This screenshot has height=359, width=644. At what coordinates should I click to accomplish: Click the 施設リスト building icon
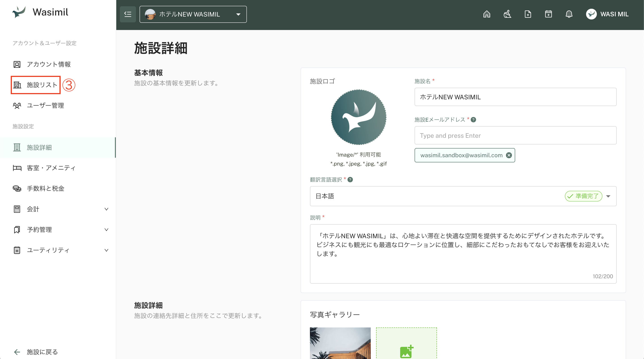[17, 85]
